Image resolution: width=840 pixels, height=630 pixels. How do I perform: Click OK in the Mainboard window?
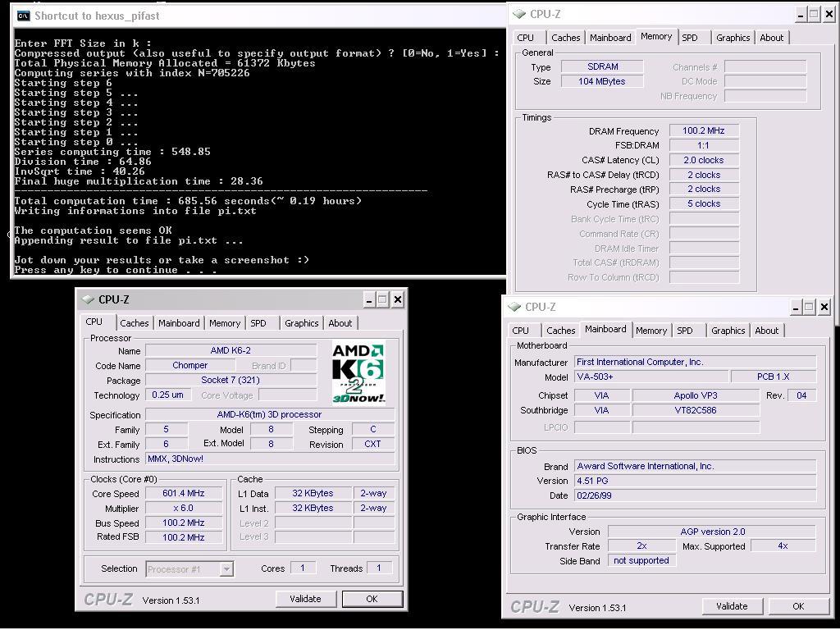798,606
